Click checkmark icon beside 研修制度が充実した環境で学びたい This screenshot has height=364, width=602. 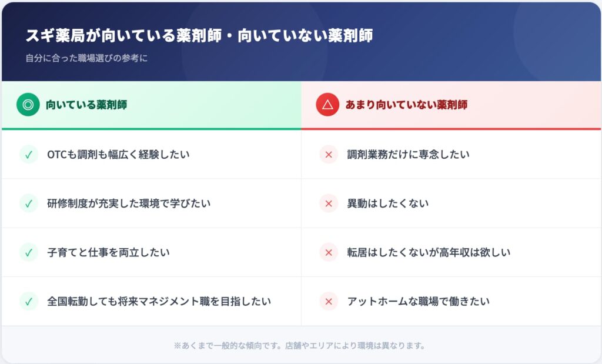pyautogui.click(x=28, y=203)
